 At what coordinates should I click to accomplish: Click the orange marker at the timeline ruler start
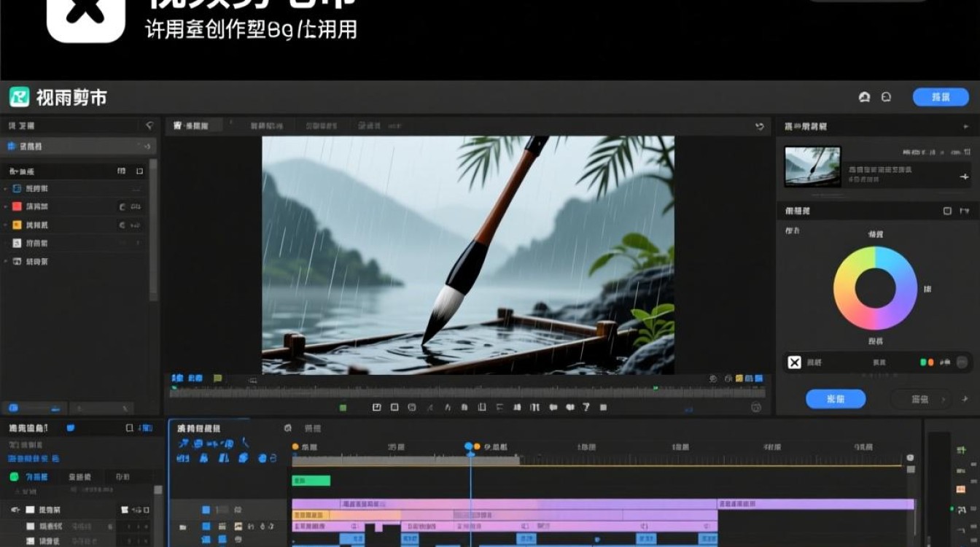pos(295,446)
